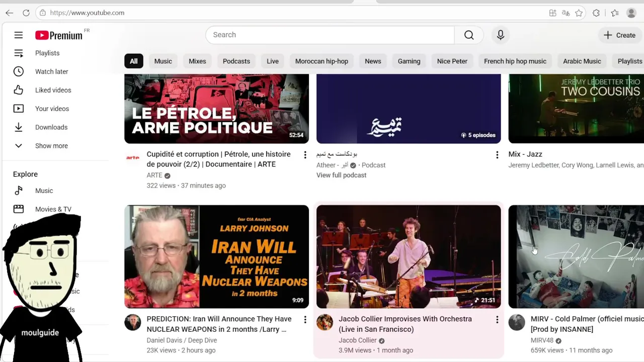Open browser extensions icon
Image resolution: width=644 pixels, height=362 pixels.
pos(596,13)
